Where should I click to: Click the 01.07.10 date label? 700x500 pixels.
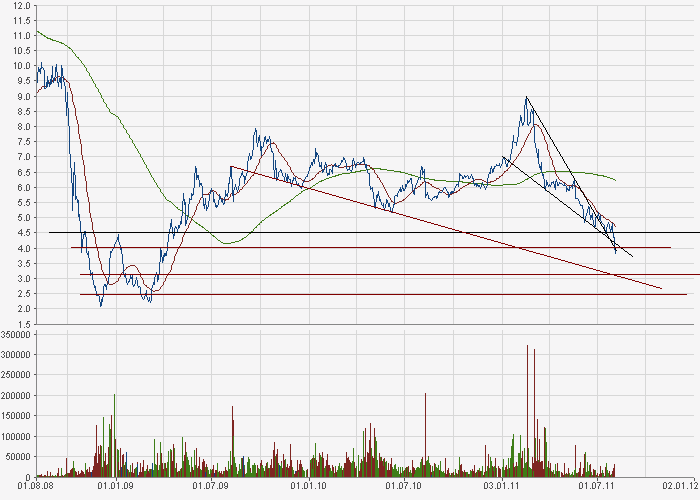403,485
